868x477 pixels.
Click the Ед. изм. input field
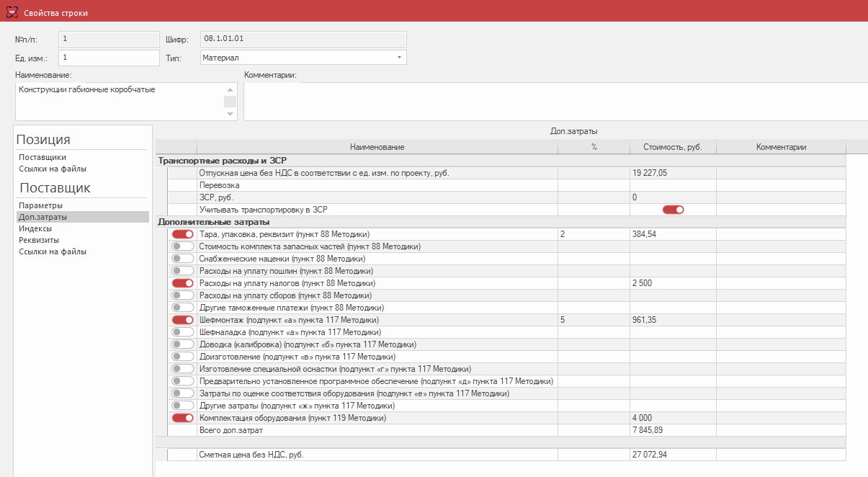click(108, 58)
